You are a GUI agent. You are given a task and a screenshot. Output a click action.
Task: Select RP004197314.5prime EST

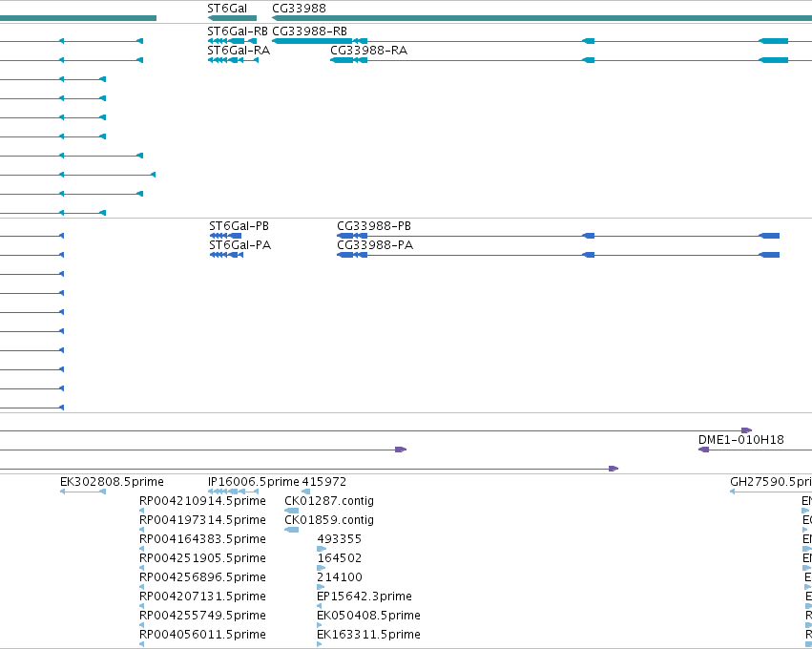pos(202,520)
